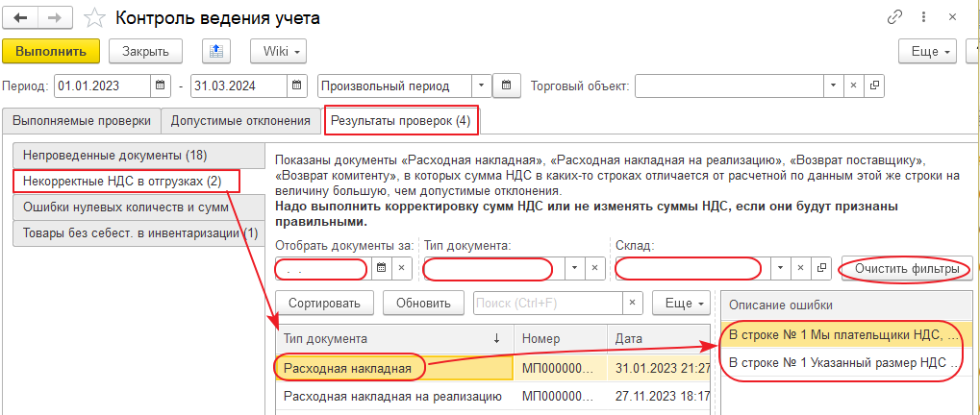Expand the Тип документа filter dropdown
The width and height of the screenshot is (980, 415).
[x=575, y=269]
